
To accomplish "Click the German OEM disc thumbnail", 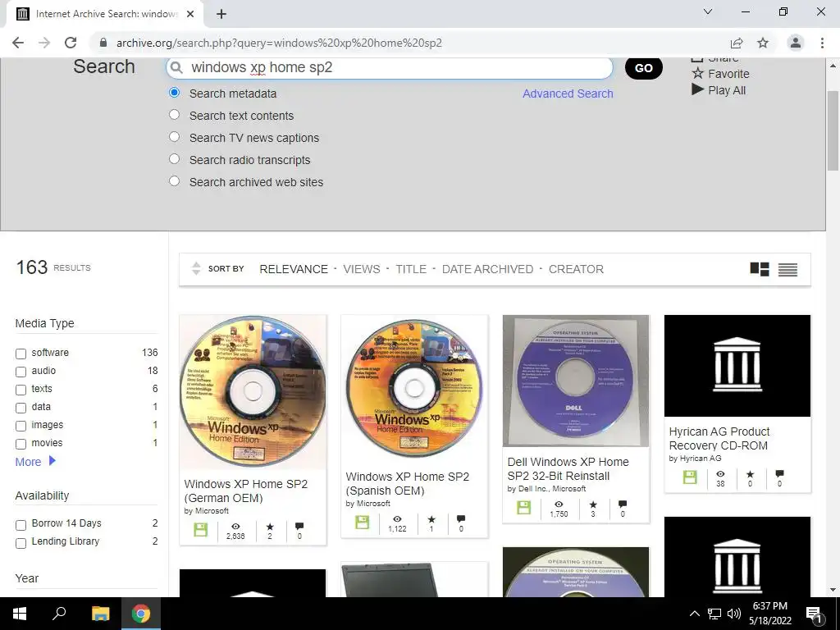I will [x=253, y=391].
